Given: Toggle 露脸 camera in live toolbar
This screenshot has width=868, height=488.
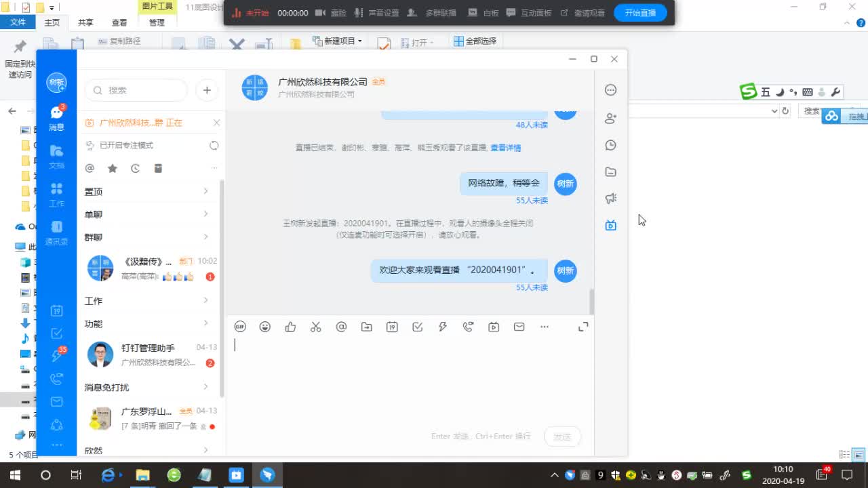Looking at the screenshot, I should pyautogui.click(x=331, y=13).
